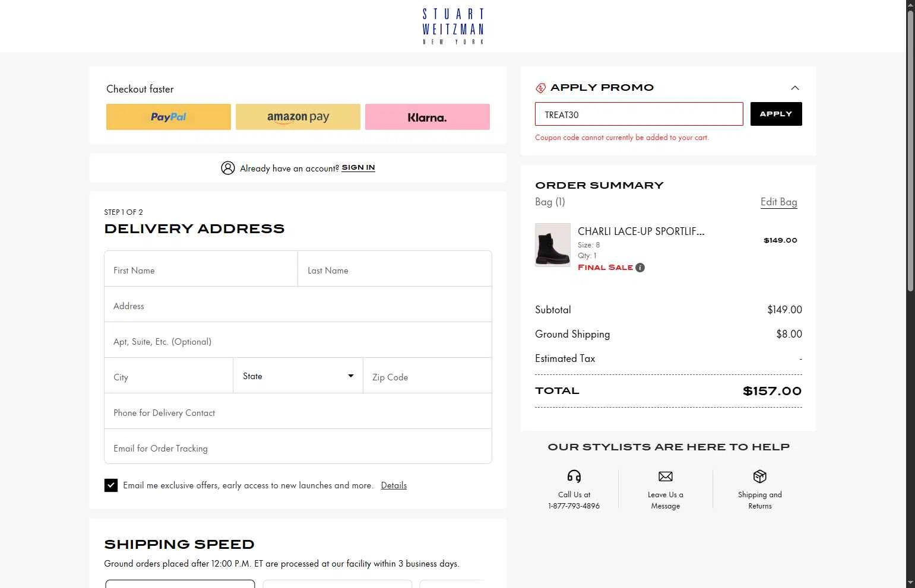Select Klarna checkout option

428,117
